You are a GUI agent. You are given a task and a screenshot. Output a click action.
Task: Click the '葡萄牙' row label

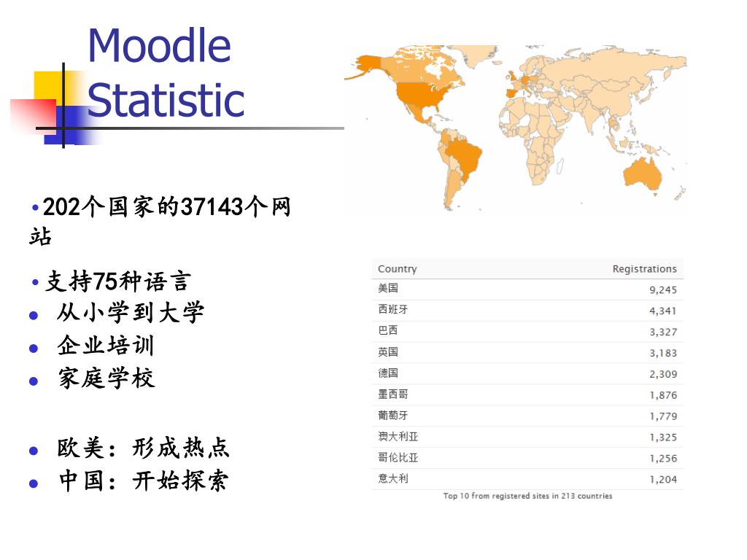392,415
